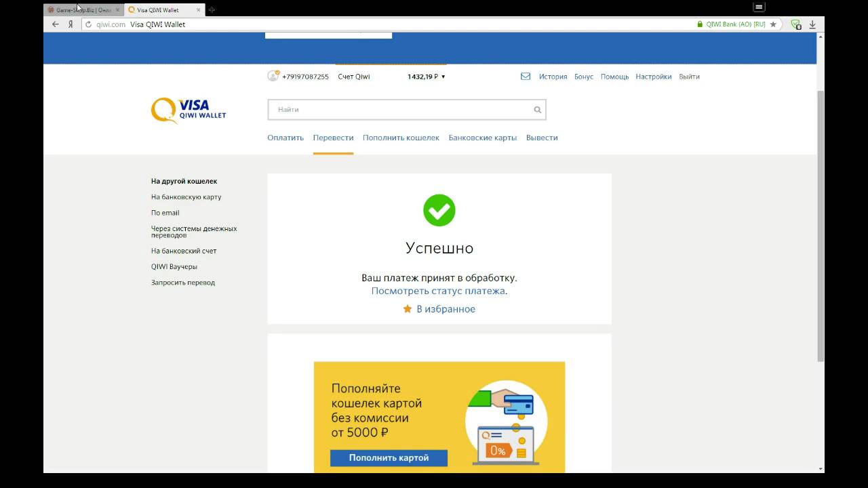
Task: Click the Пополнить картой button
Action: (389, 457)
